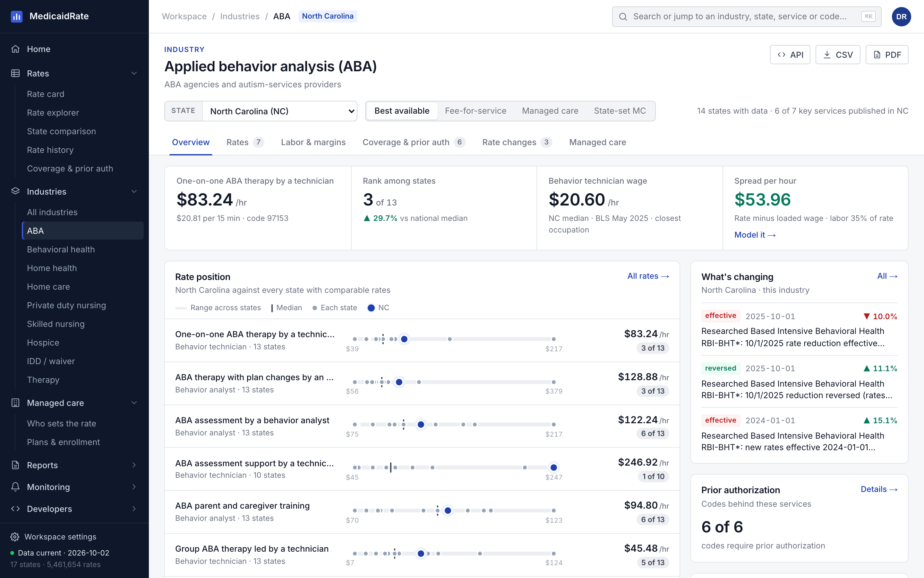Switch rate type to Managed care
The height and width of the screenshot is (578, 924).
[550, 111]
